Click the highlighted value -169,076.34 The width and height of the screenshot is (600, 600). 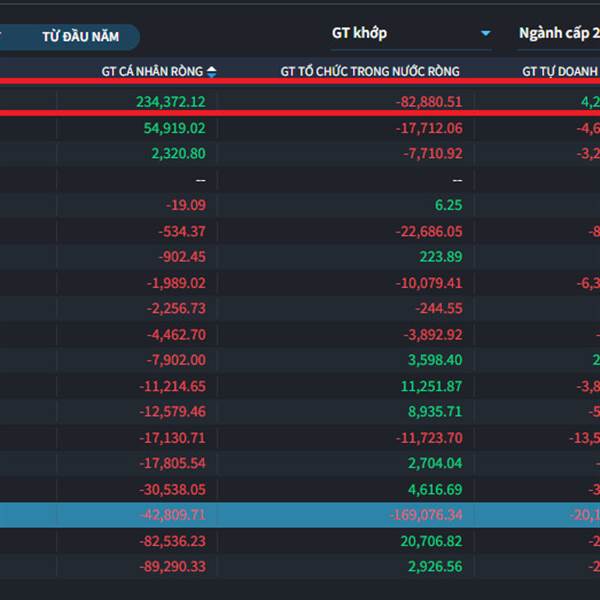(426, 515)
